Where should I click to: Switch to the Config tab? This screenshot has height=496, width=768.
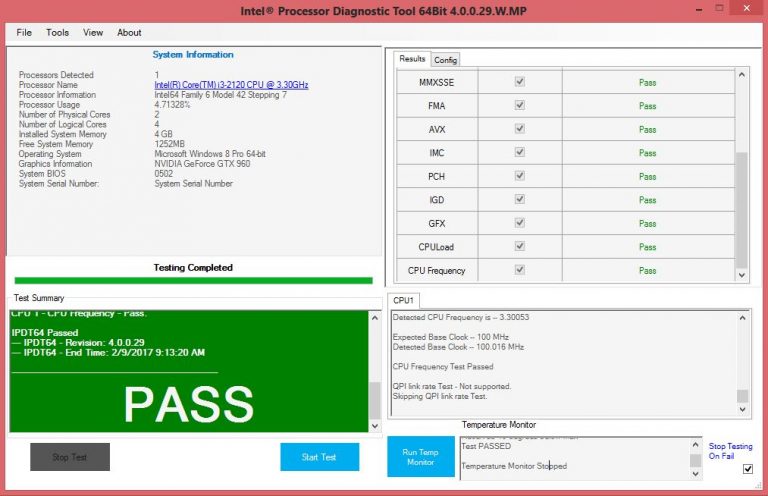coord(445,60)
